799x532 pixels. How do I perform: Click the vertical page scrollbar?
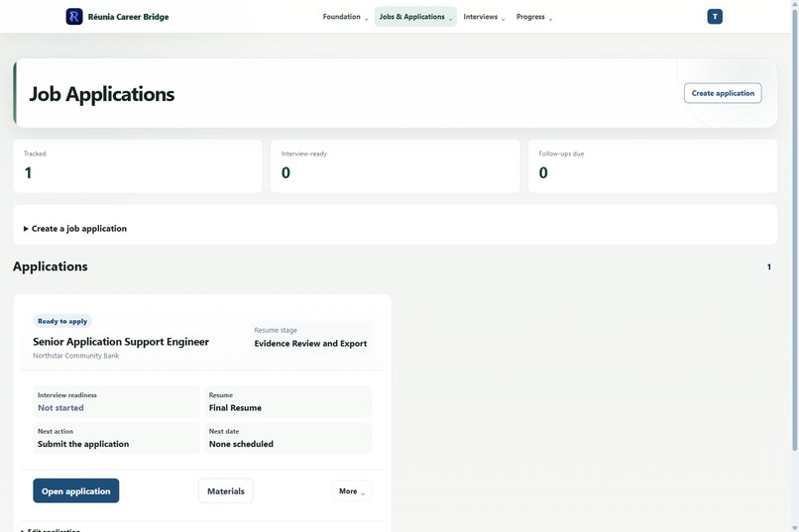click(x=794, y=229)
